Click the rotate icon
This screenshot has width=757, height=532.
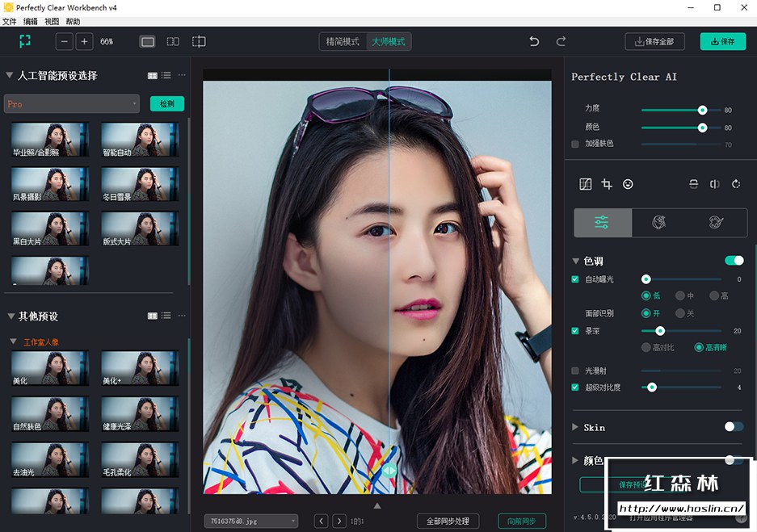click(x=736, y=184)
